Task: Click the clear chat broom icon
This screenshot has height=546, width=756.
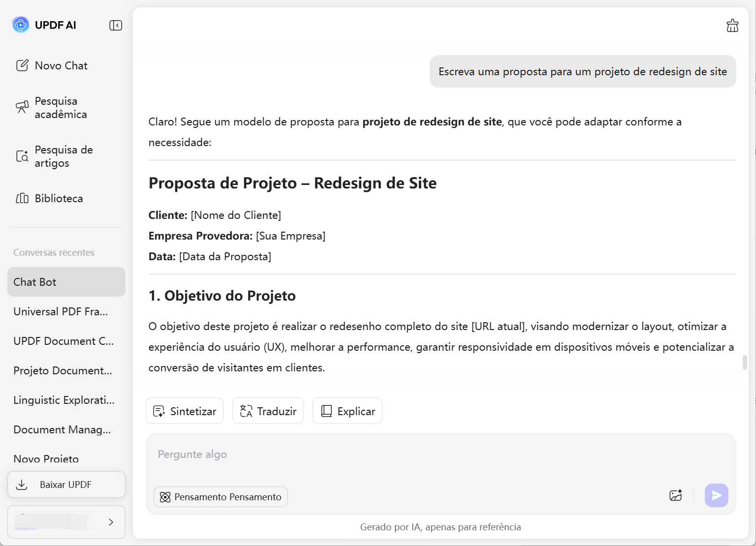Action: click(x=732, y=26)
